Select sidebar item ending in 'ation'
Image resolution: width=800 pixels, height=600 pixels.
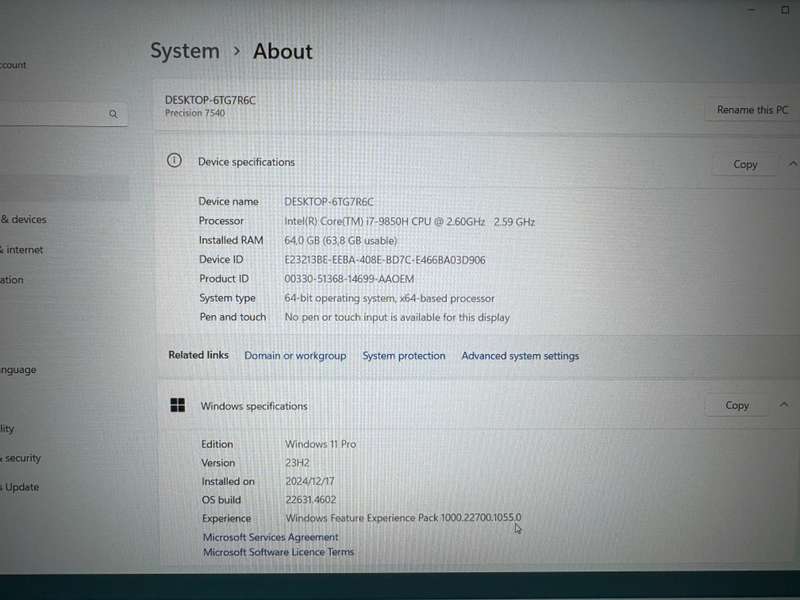(12, 280)
